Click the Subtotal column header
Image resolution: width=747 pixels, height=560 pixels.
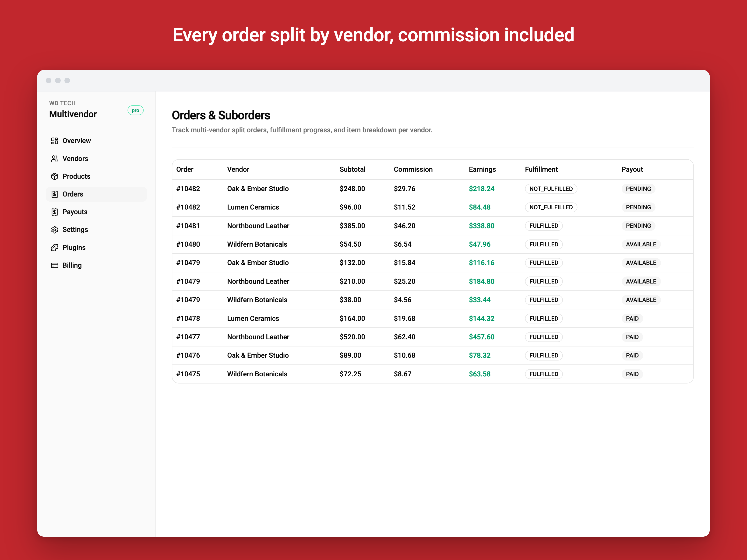coord(352,169)
